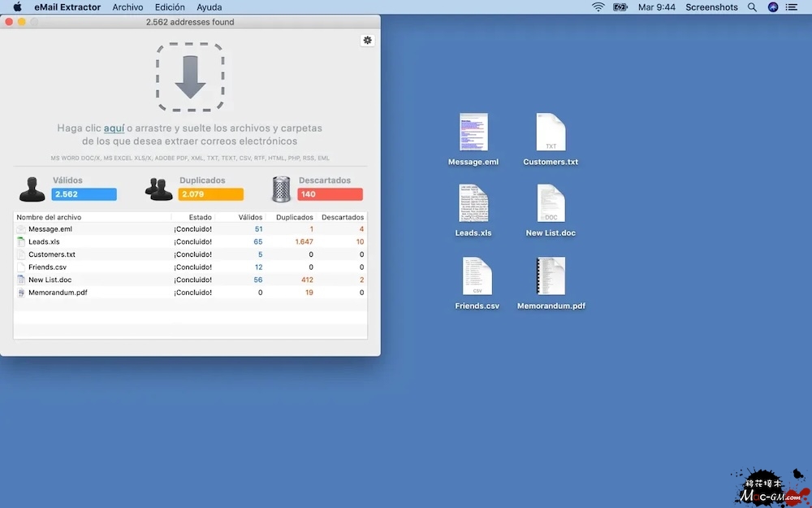Open Spotlight search in the menu bar
This screenshot has height=508, width=812.
tap(752, 7)
